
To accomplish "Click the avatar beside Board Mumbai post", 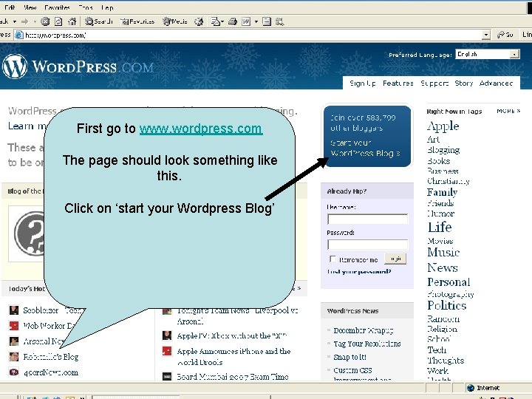I will pyautogui.click(x=167, y=376).
